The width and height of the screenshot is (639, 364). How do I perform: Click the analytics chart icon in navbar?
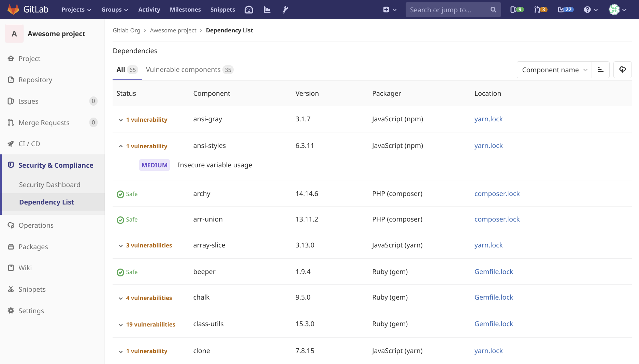point(267,10)
